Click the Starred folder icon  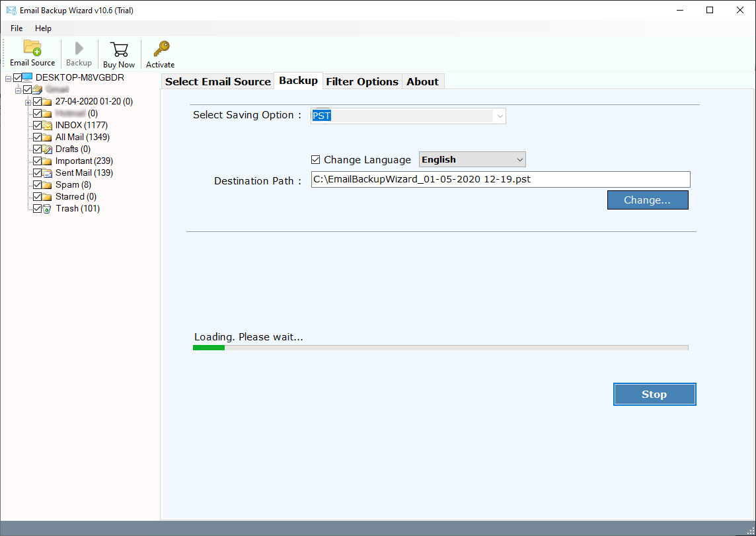coord(47,197)
